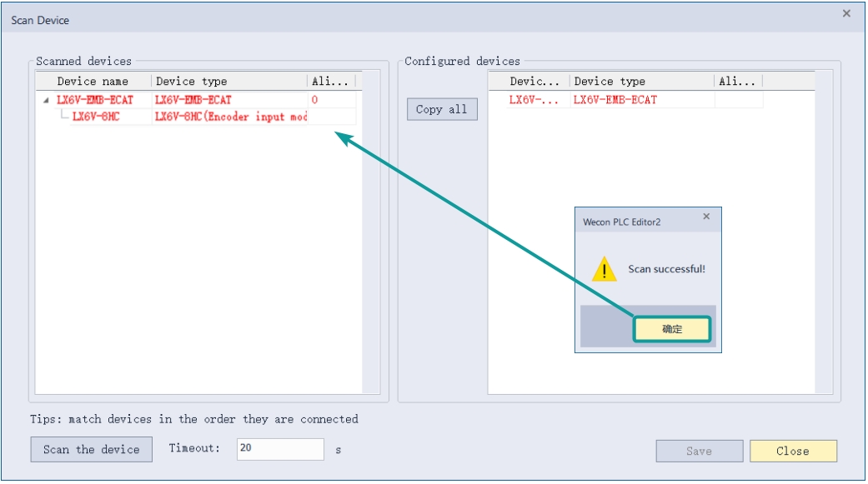Screen dimensions: 868x484
Task: Confirm the scan with the 确定 button
Action: (x=672, y=329)
